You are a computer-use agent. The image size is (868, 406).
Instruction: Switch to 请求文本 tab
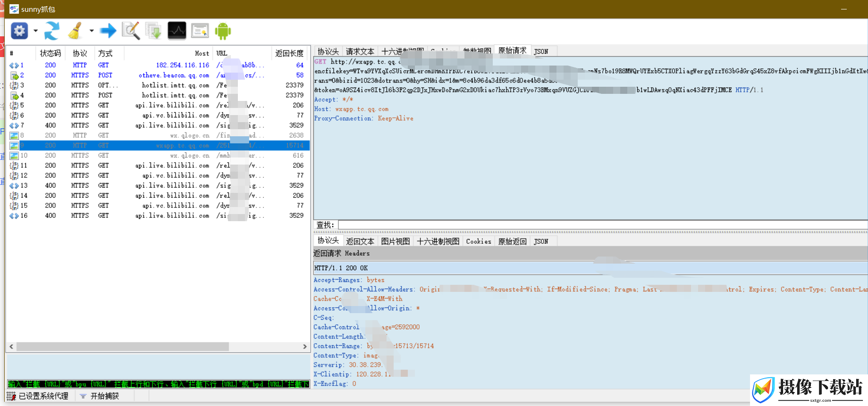[360, 51]
